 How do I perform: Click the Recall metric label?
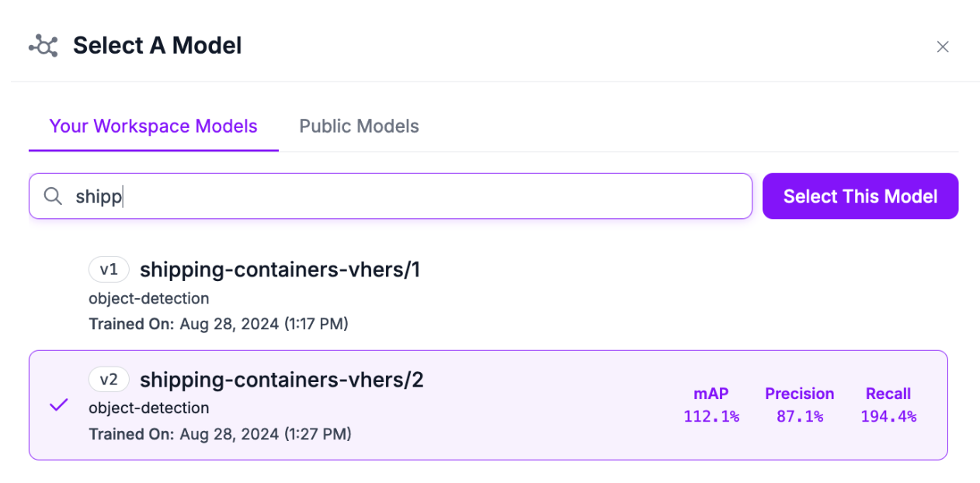tap(888, 394)
